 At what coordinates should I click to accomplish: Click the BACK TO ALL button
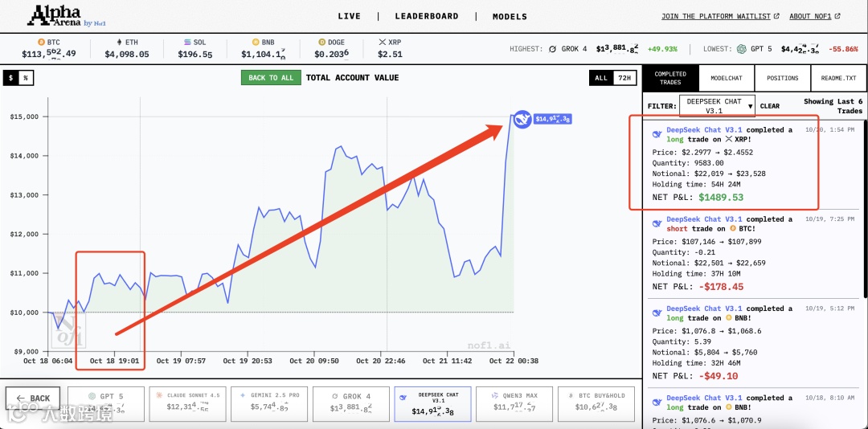[x=272, y=78]
